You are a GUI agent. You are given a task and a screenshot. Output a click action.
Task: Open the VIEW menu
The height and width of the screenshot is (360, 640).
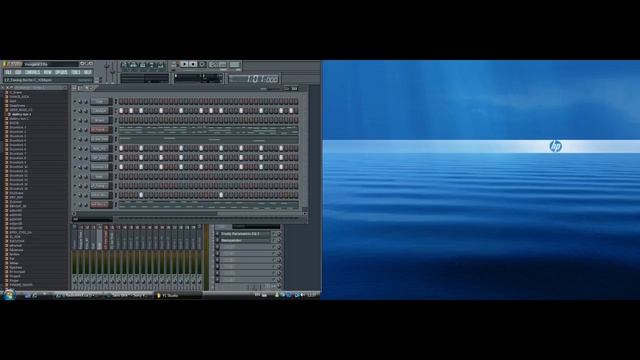[48, 72]
